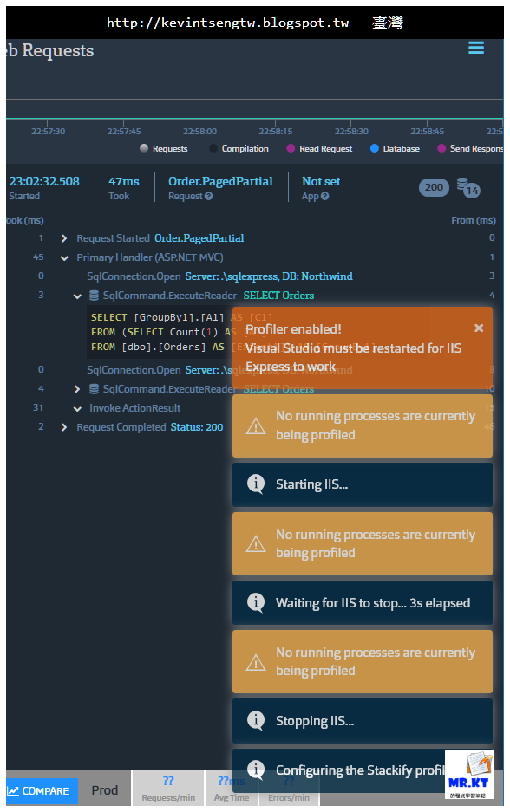Click info icon on Waiting for IIS toast
510x812 pixels.
click(256, 601)
